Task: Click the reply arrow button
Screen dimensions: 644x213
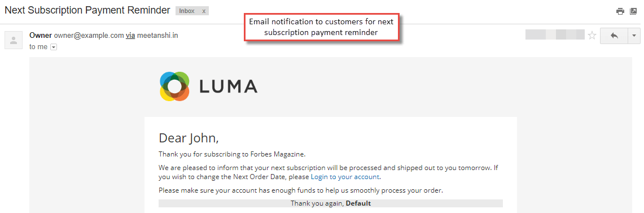Action: [614, 36]
